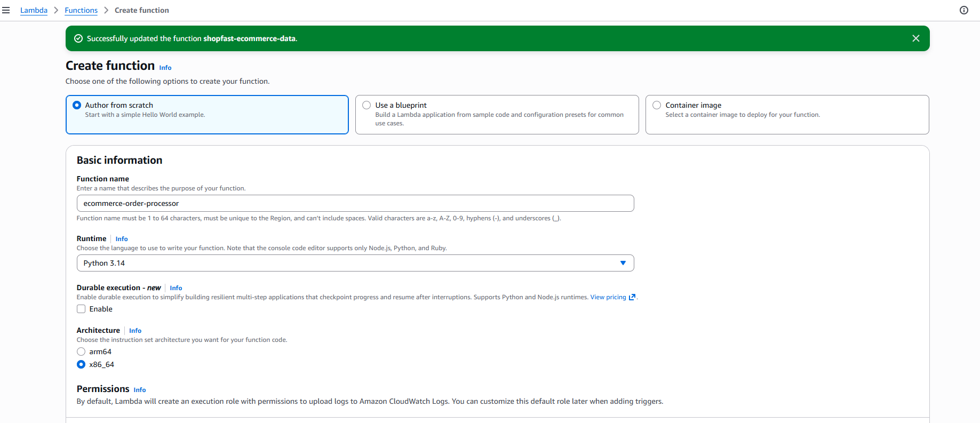This screenshot has height=423, width=980.
Task: Click the success checkmark icon in banner
Action: point(78,38)
